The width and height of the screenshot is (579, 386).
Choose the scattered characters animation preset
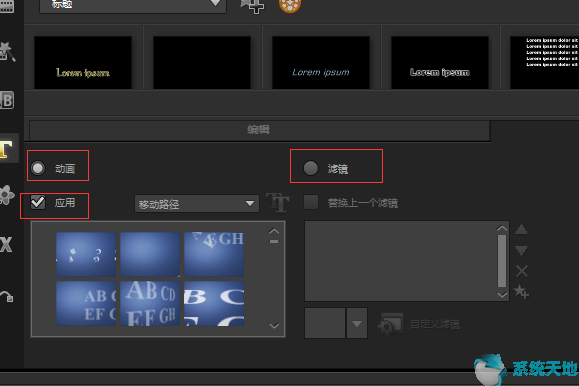tap(86, 255)
